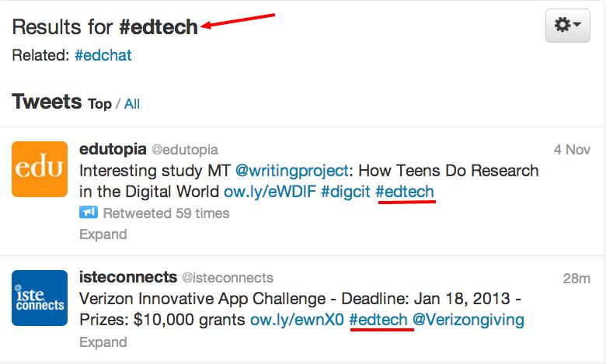Expand the isteconnects tweet
The width and height of the screenshot is (606, 364).
103,341
